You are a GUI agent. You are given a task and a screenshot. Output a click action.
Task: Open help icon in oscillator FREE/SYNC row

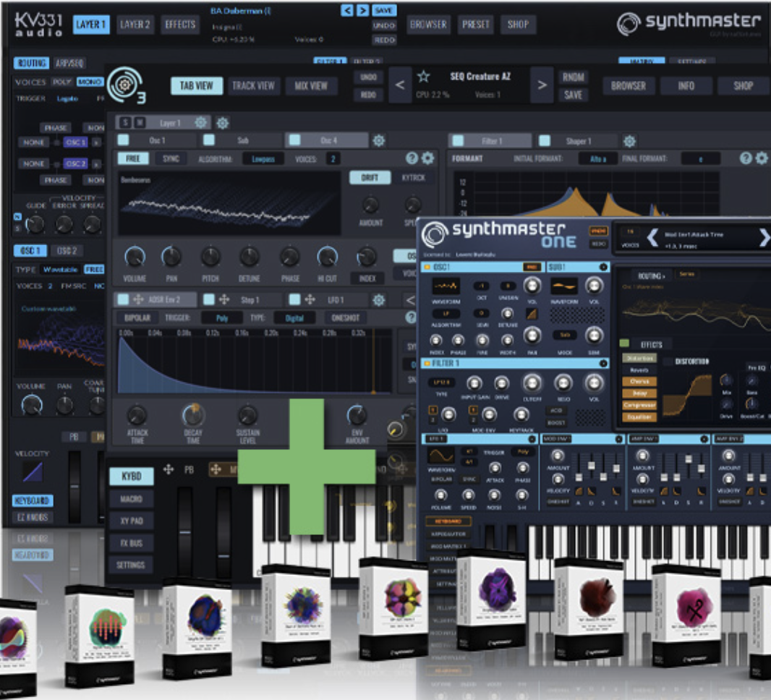click(x=412, y=158)
